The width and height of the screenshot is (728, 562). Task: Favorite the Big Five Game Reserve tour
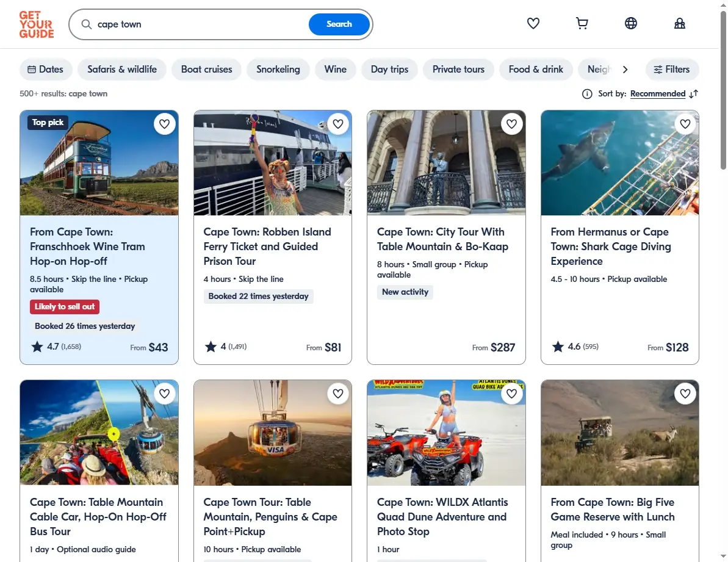(685, 394)
